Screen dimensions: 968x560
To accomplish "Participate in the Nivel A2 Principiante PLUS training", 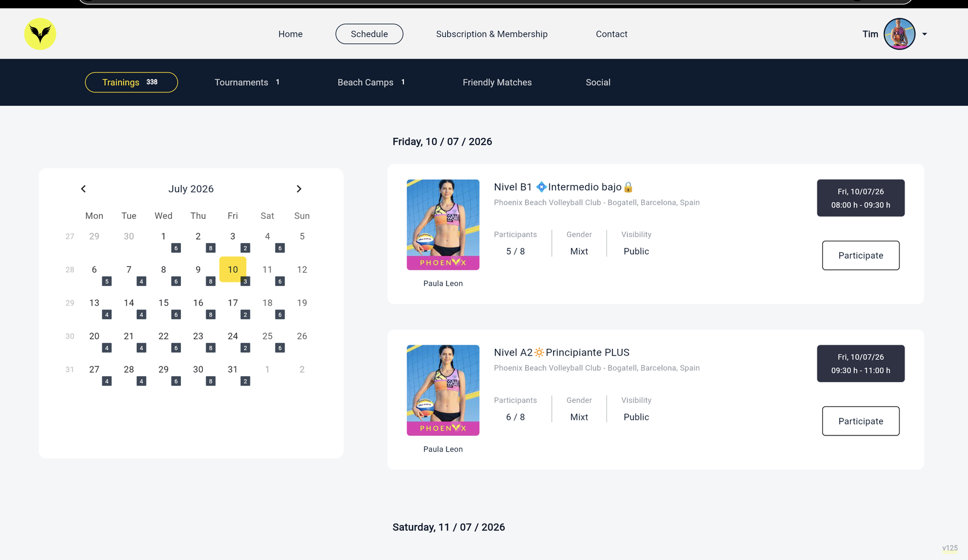I will click(860, 421).
